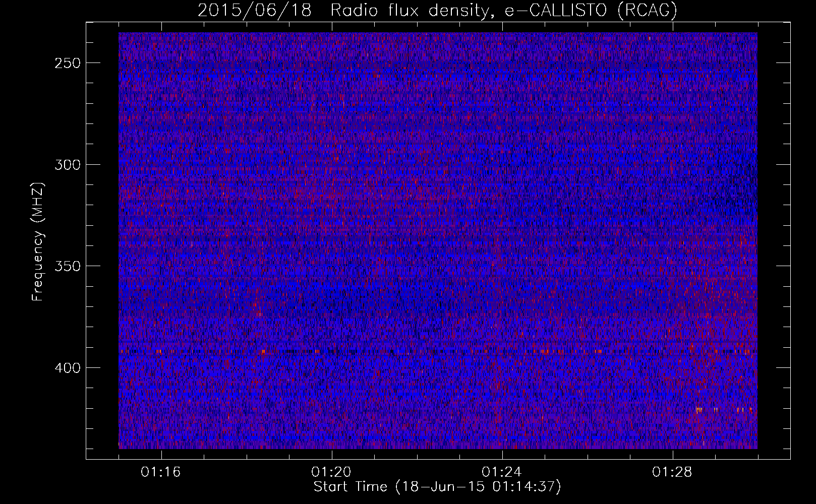Click the 01:16 time tick label

[161, 472]
